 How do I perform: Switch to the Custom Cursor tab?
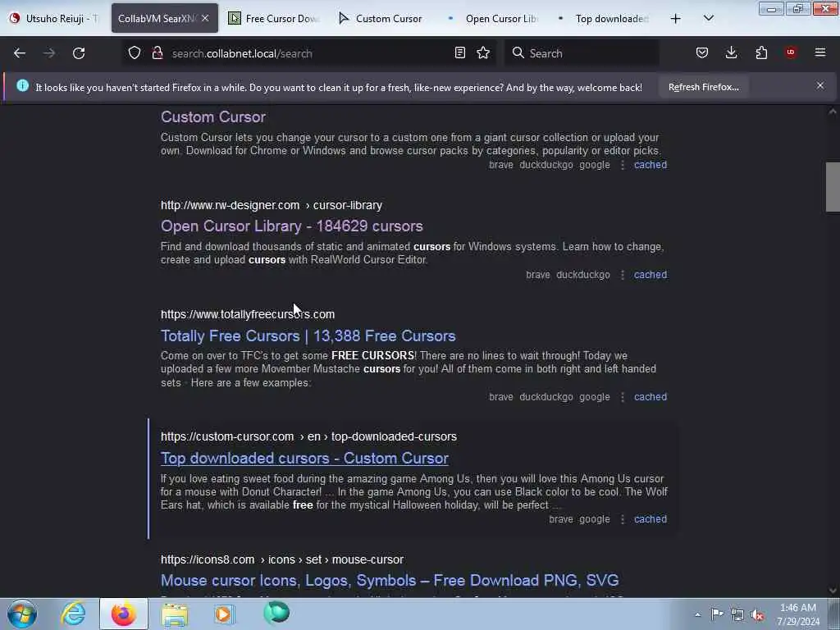382,18
